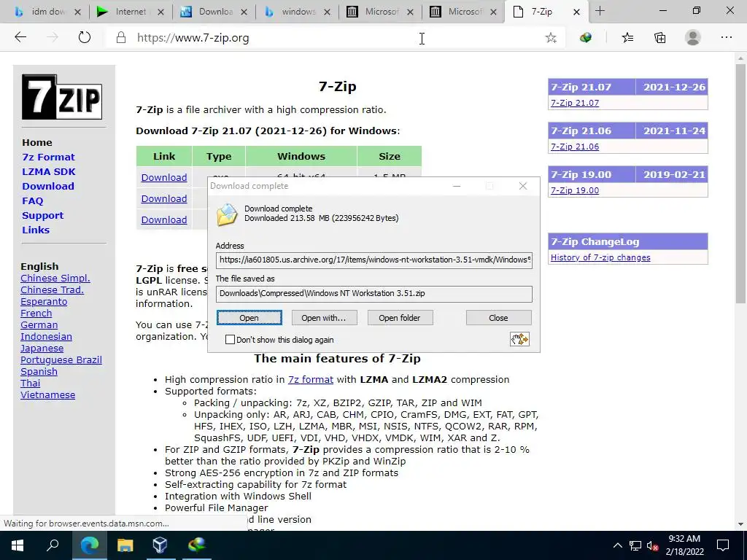Click the 7-Zip logo image

click(x=62, y=97)
